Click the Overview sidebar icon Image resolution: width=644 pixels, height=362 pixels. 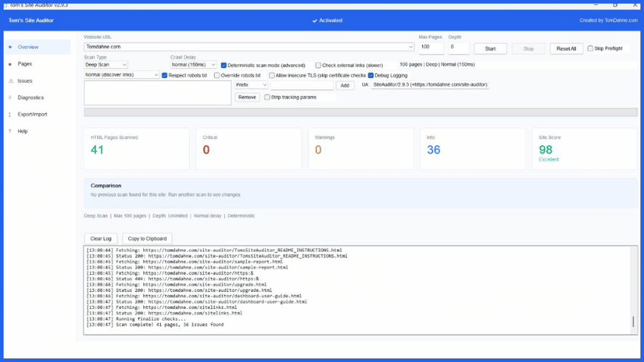coord(10,47)
